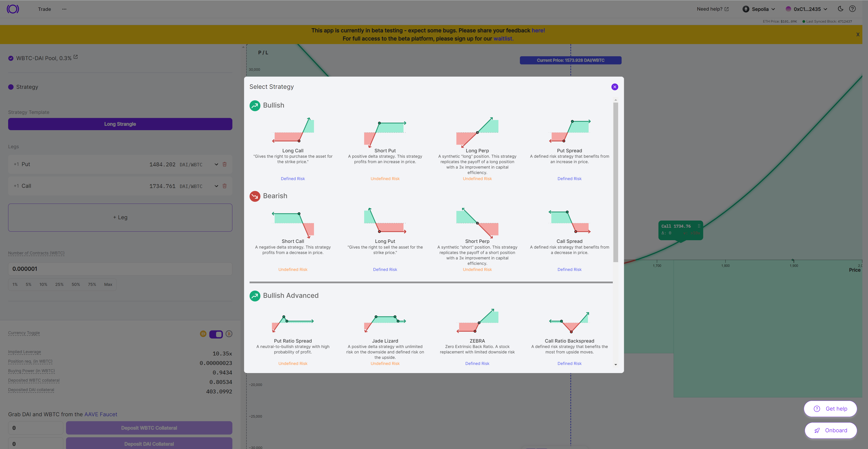The width and height of the screenshot is (868, 449).
Task: Toggle the currency switch
Action: (x=216, y=334)
